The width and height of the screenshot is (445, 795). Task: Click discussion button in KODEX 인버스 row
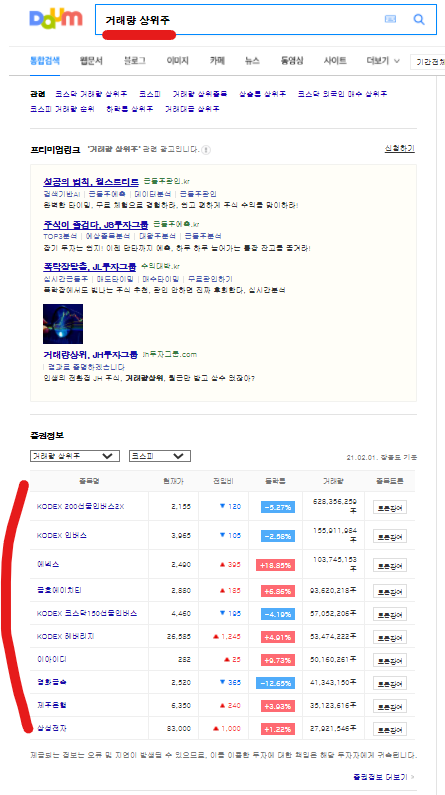390,536
